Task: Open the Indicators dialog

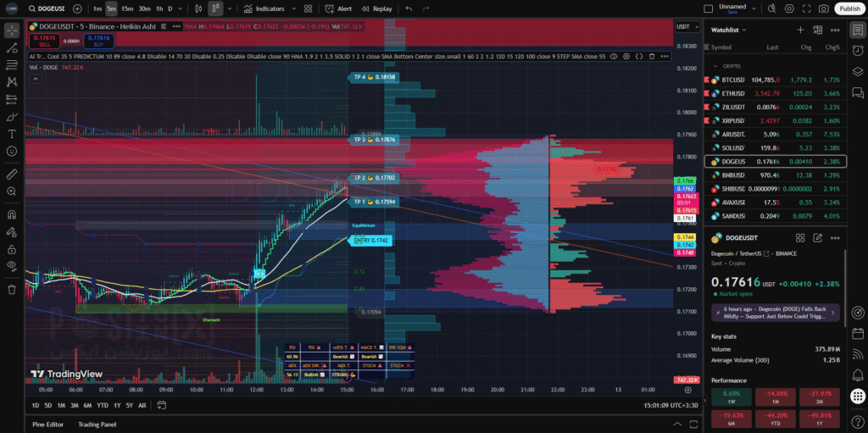Action: click(264, 8)
